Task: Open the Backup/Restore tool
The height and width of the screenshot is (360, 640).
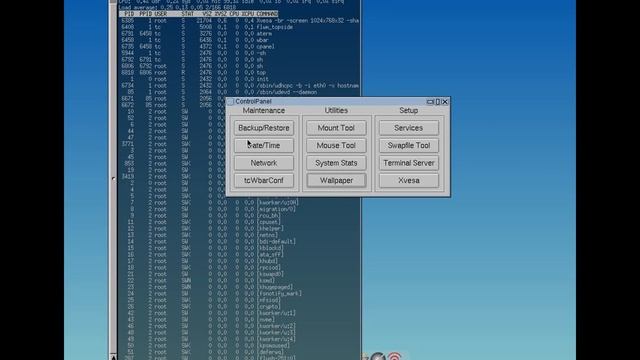Action: (264, 128)
